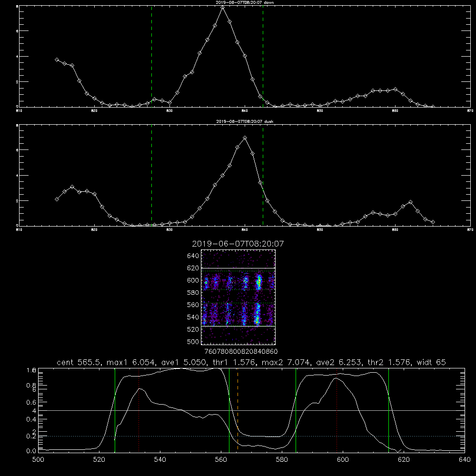Click the bottom plot x-axis label 640
This screenshot has height=476, width=476.
[x=465, y=460]
